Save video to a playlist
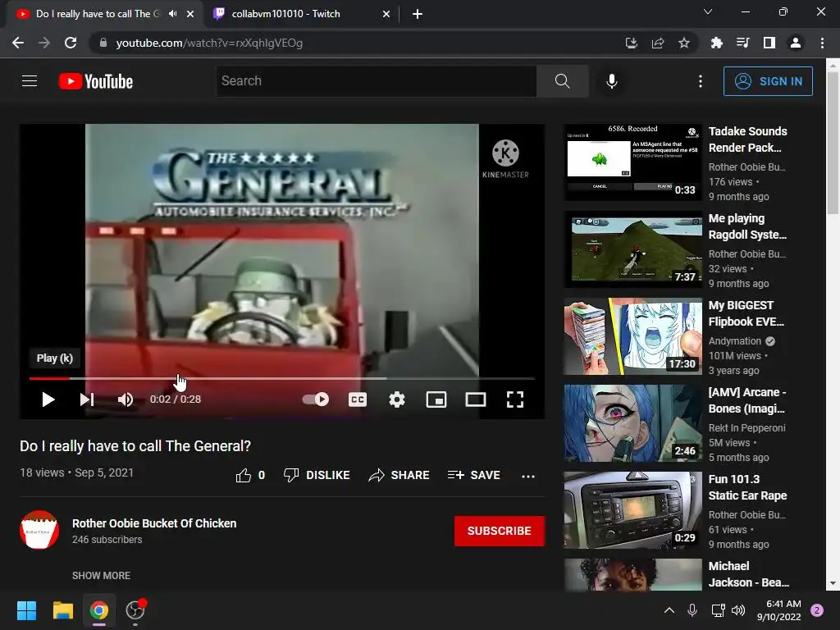840x630 pixels. click(473, 475)
